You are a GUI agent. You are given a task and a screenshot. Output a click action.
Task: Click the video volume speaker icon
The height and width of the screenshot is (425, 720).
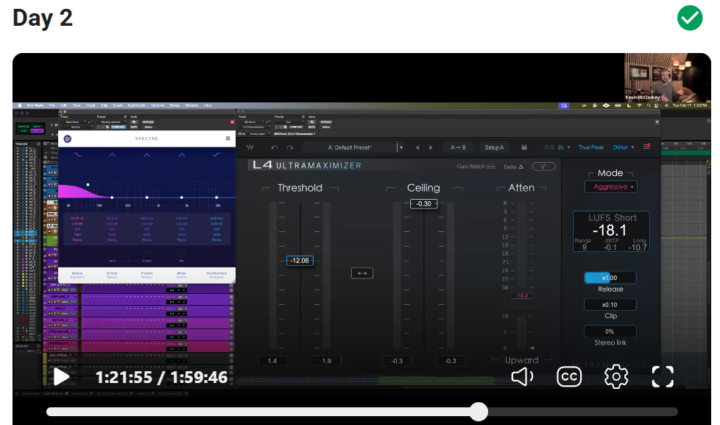(x=522, y=377)
